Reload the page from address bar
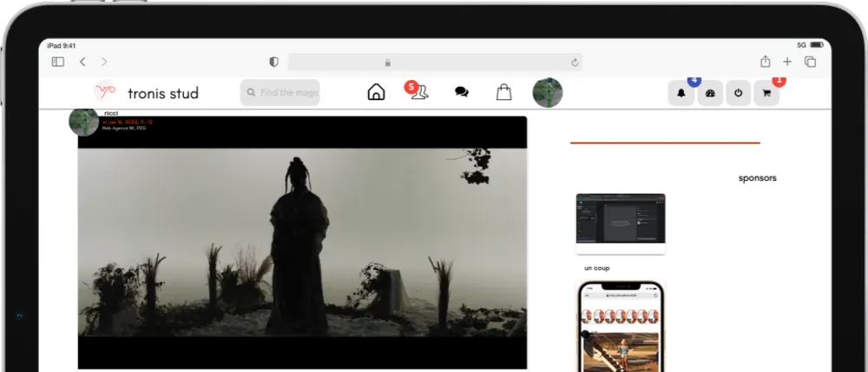This screenshot has height=372, width=868. pyautogui.click(x=575, y=63)
